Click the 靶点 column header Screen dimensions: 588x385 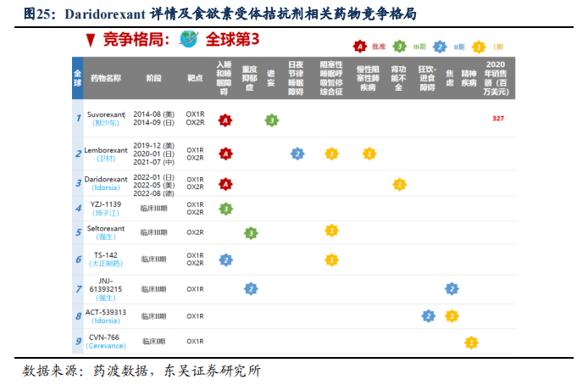pos(195,78)
